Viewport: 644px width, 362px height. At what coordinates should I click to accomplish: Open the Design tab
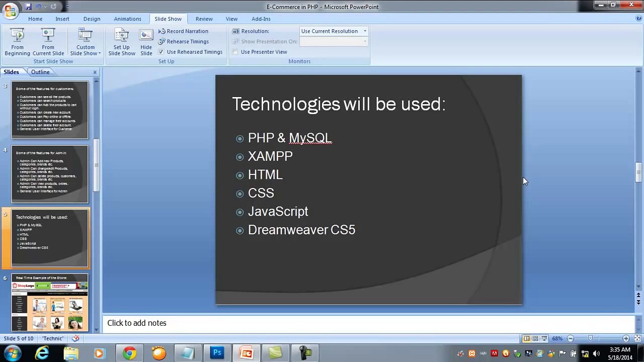pyautogui.click(x=92, y=19)
